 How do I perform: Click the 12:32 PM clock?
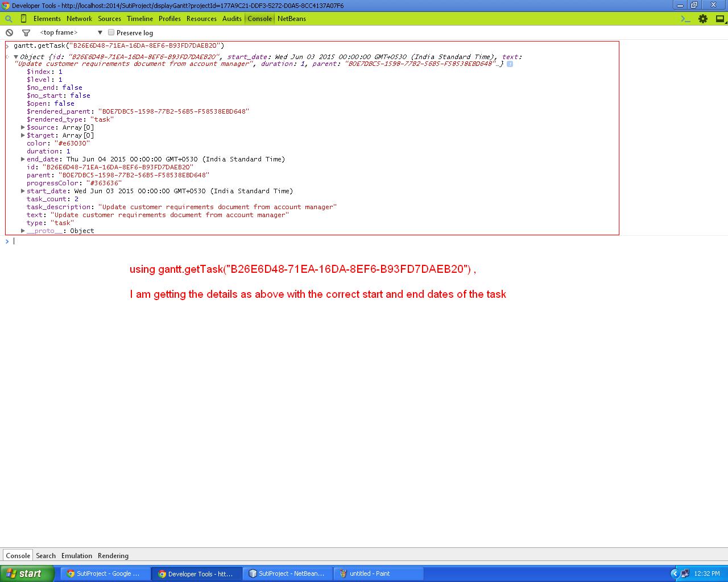[x=707, y=574]
